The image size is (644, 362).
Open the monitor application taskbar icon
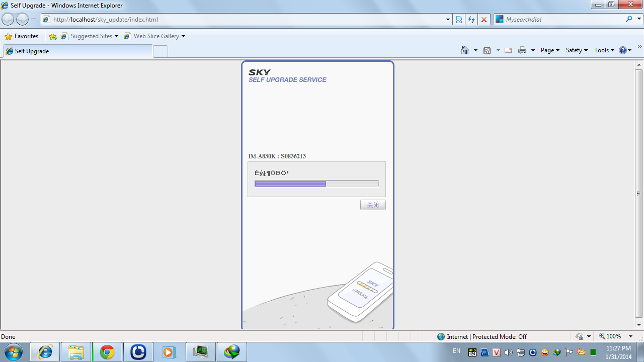click(x=201, y=352)
